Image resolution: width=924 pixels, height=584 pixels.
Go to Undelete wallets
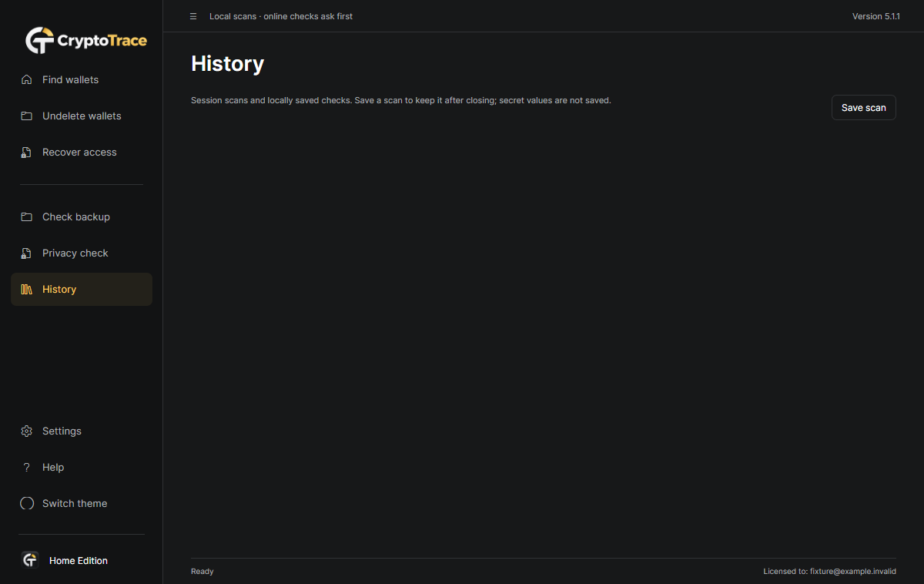pos(82,116)
